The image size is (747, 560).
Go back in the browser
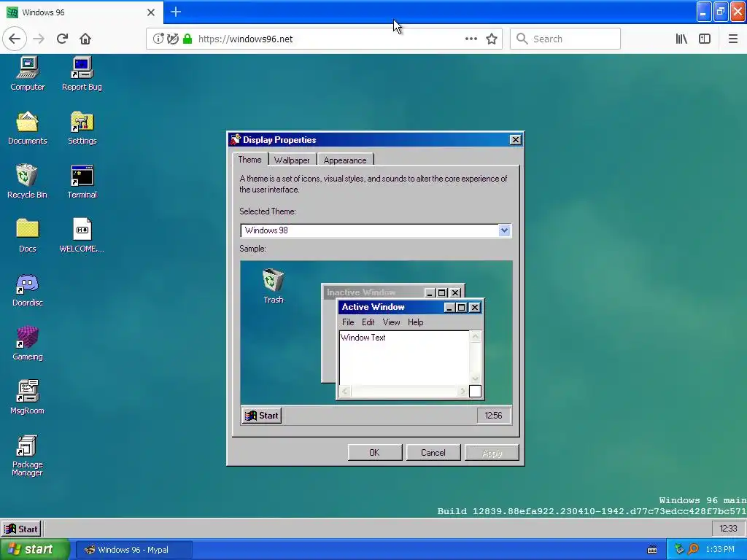15,39
